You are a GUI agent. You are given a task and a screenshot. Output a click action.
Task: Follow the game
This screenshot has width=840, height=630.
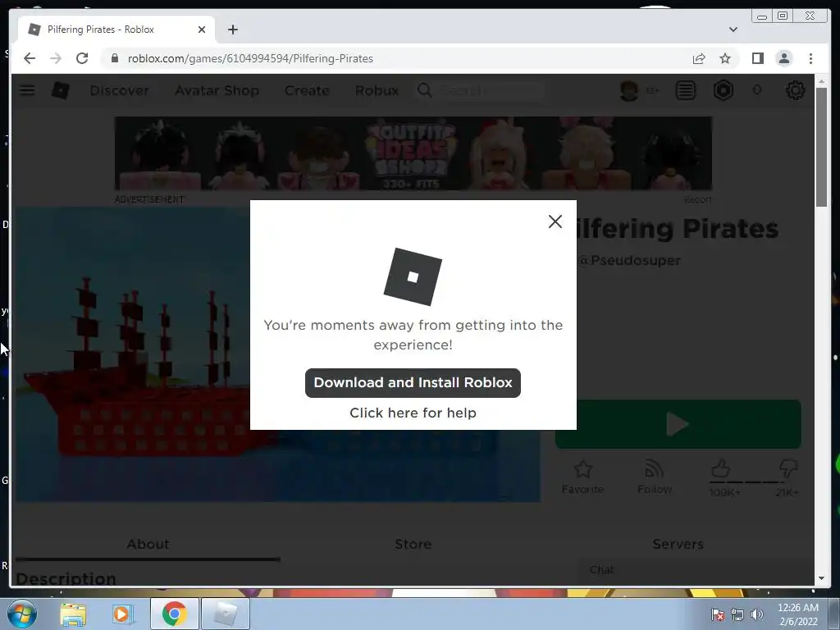[654, 477]
